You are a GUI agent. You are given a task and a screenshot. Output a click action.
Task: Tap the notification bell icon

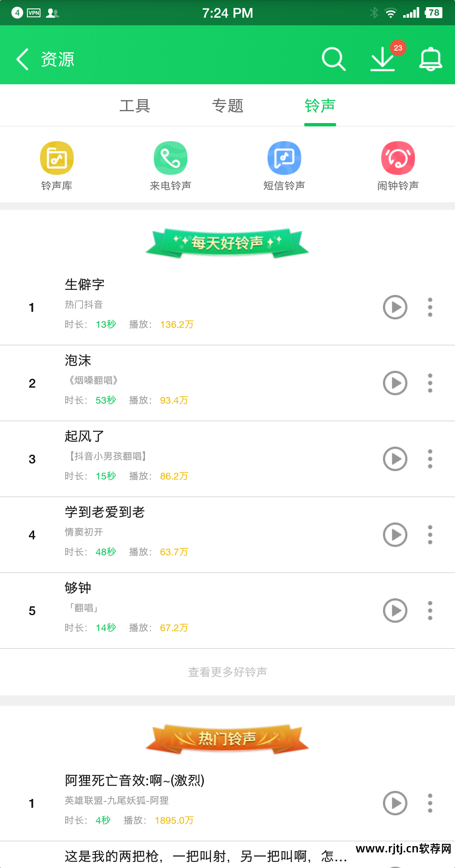(x=431, y=59)
